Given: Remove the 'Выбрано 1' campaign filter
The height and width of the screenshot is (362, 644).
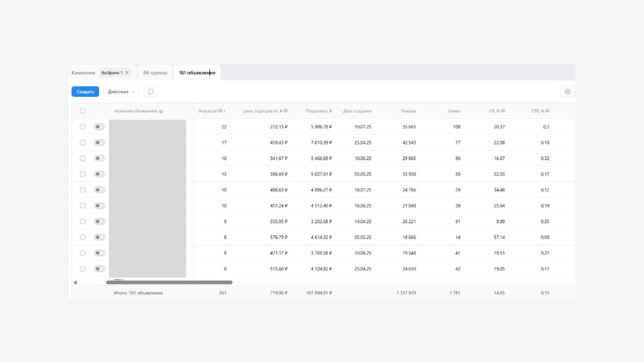Looking at the screenshot, I should pos(127,73).
